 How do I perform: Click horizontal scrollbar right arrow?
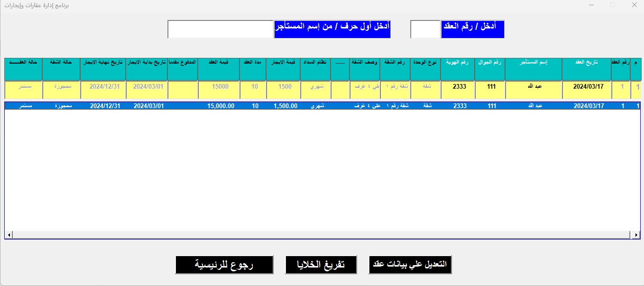click(636, 235)
